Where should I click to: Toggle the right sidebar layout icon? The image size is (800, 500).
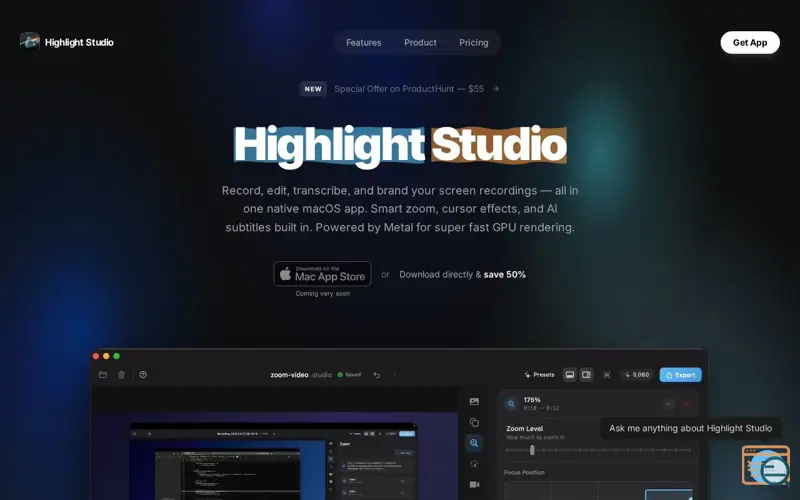587,375
